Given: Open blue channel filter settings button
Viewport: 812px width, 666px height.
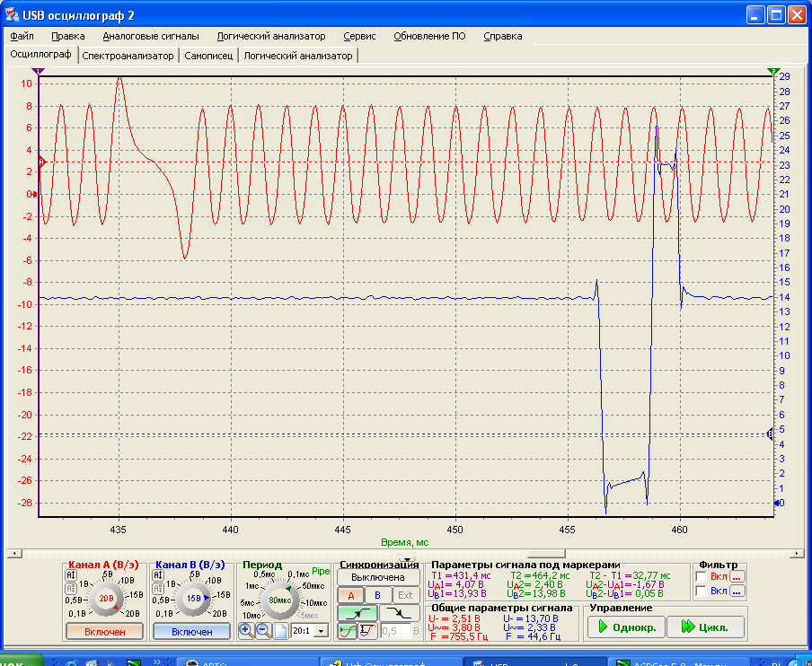Looking at the screenshot, I should tap(737, 591).
